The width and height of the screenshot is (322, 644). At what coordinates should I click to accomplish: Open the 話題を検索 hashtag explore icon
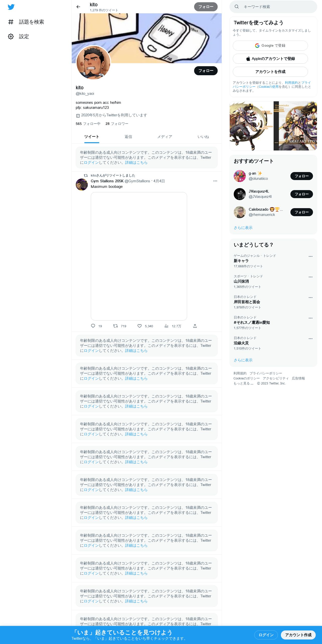pyautogui.click(x=11, y=22)
